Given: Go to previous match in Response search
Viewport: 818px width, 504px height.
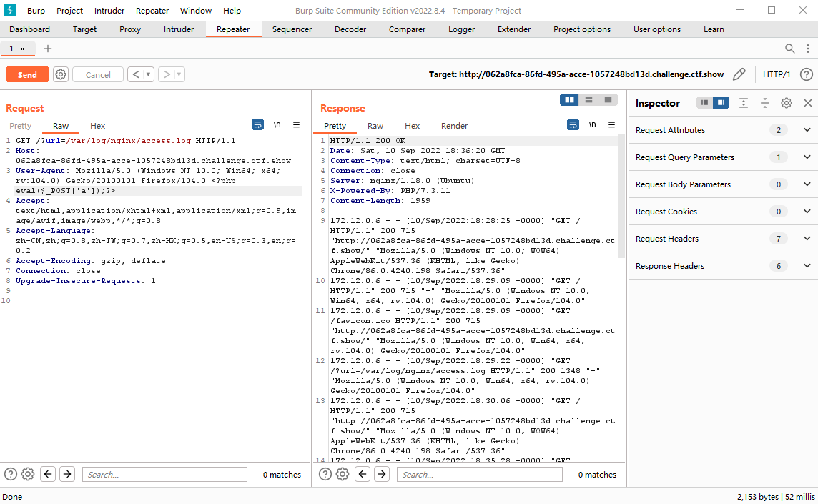Looking at the screenshot, I should point(363,474).
